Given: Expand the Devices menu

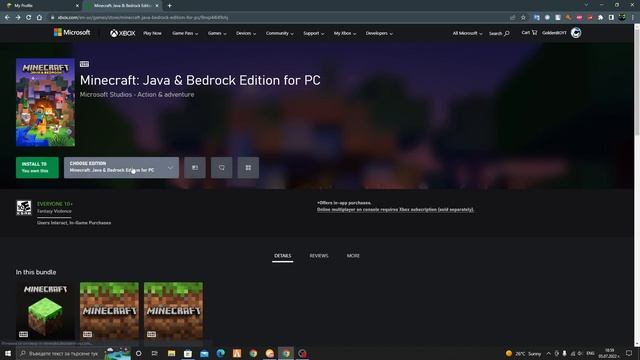Looking at the screenshot, I should click(246, 33).
